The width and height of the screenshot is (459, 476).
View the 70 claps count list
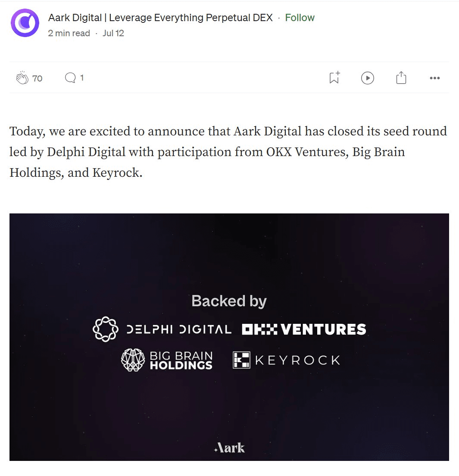[37, 78]
